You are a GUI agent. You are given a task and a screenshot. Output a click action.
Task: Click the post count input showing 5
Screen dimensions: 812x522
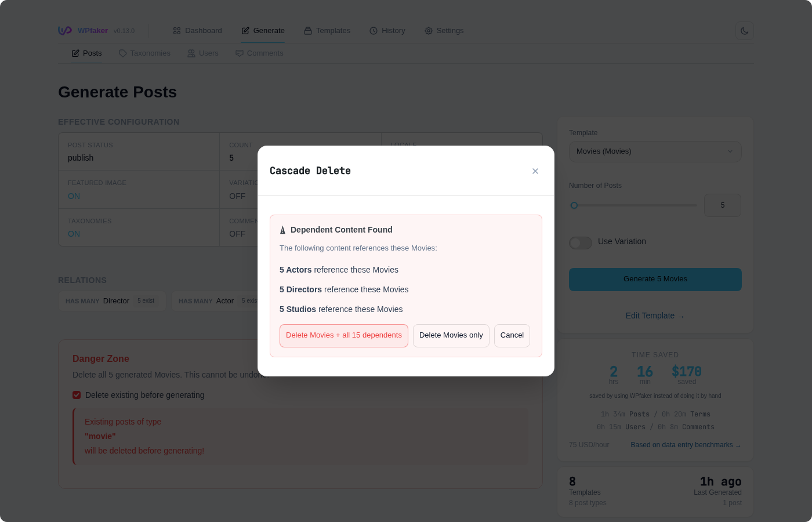tap(722, 205)
